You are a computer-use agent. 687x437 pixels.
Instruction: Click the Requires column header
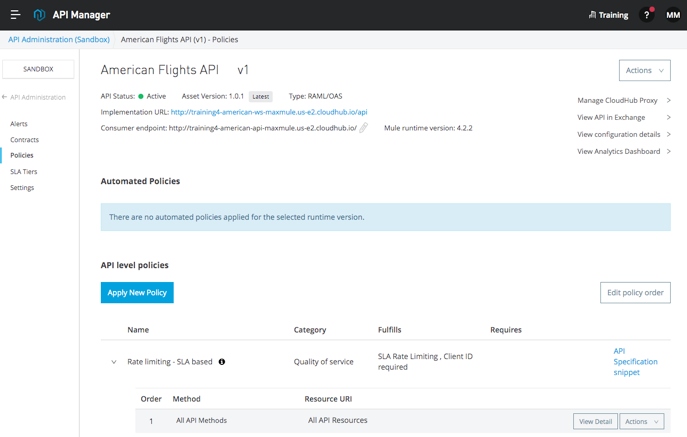point(506,330)
